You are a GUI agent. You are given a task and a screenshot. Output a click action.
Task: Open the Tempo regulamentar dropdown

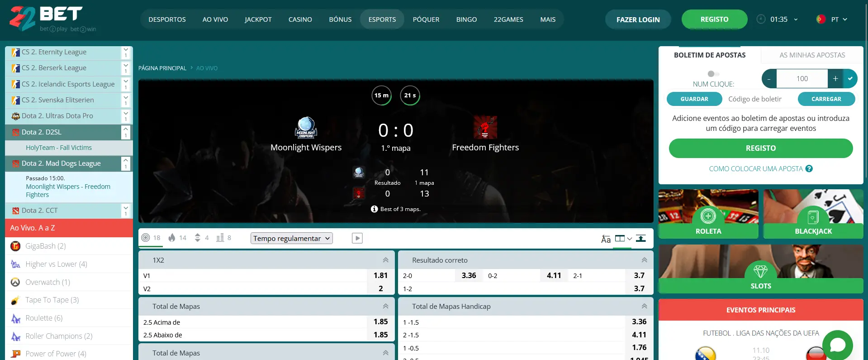coord(292,238)
